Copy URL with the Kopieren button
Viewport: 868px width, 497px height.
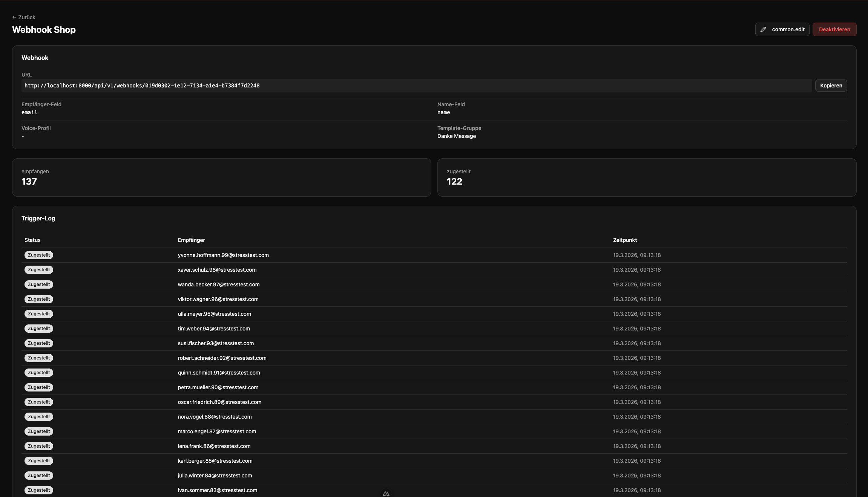pos(831,86)
